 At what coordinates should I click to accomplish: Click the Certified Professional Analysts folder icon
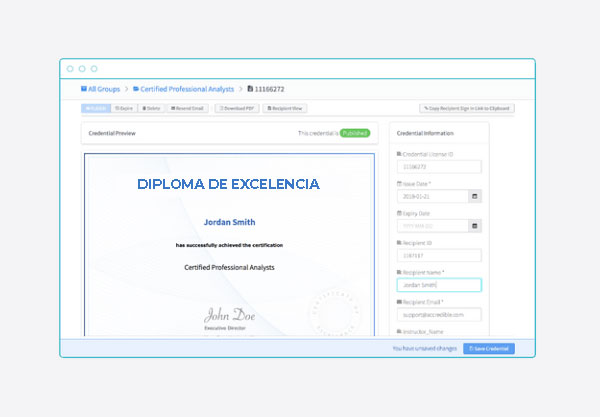[x=136, y=89]
